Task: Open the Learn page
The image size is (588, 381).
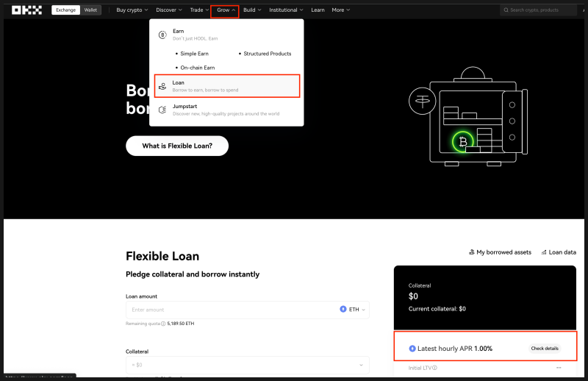Action: tap(318, 10)
